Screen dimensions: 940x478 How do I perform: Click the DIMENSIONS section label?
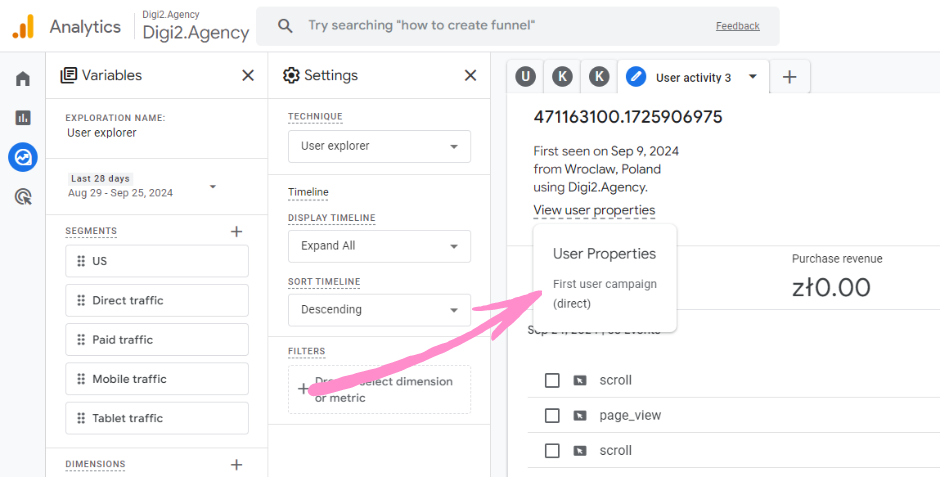pos(95,464)
